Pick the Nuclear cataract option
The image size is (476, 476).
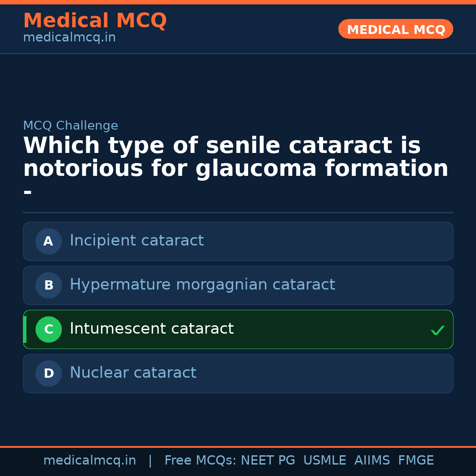133,373
